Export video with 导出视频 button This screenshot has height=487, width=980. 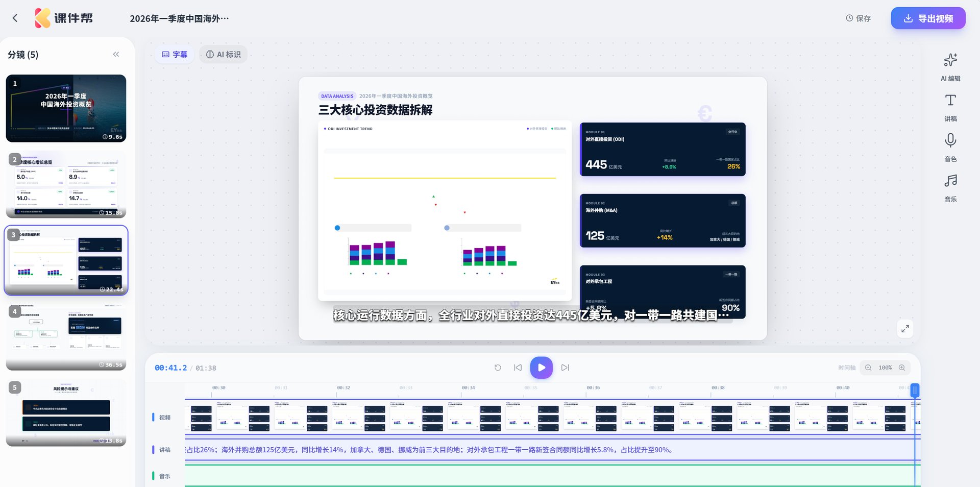[928, 18]
